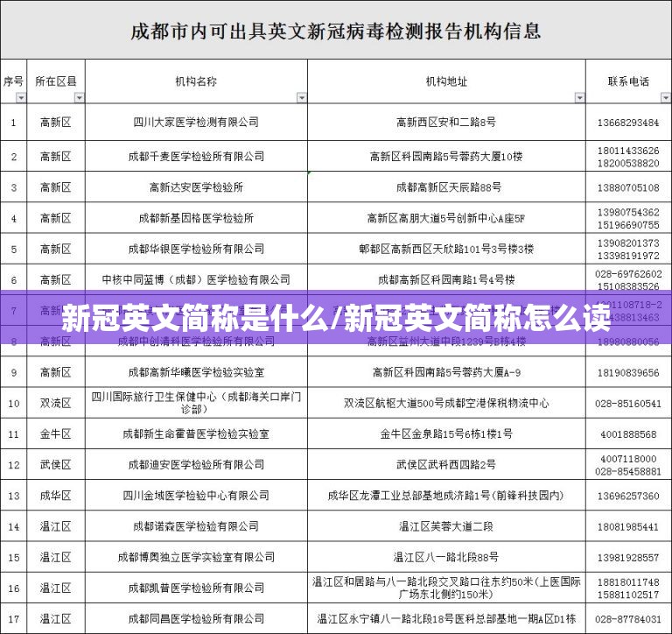Select address 郫都区高新西区天欣路101号3号楼3楼

(446, 250)
